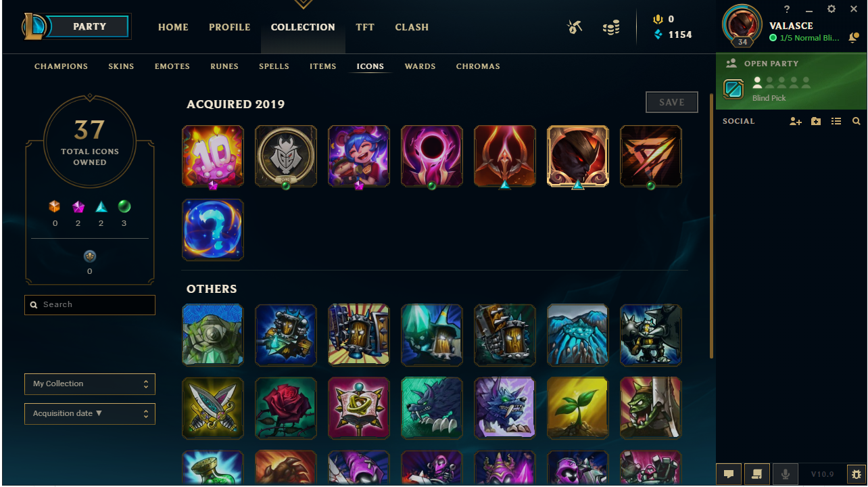The width and height of the screenshot is (868, 487).
Task: Click the icon collection vertical scrollbar
Action: click(x=711, y=227)
